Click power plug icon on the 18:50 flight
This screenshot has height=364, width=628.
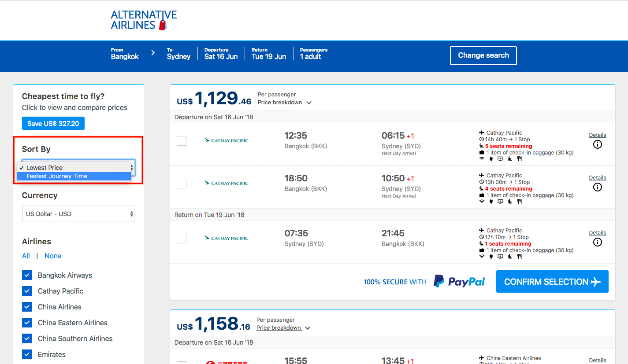point(491,202)
